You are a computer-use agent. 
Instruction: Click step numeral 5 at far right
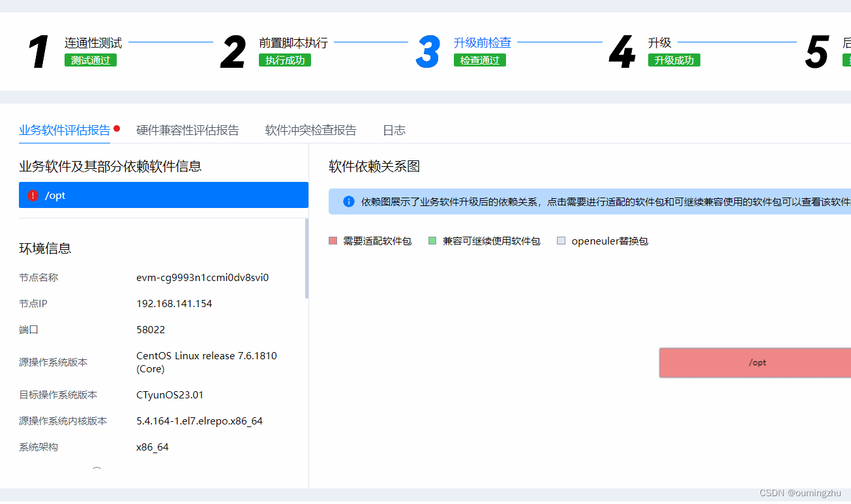point(816,51)
